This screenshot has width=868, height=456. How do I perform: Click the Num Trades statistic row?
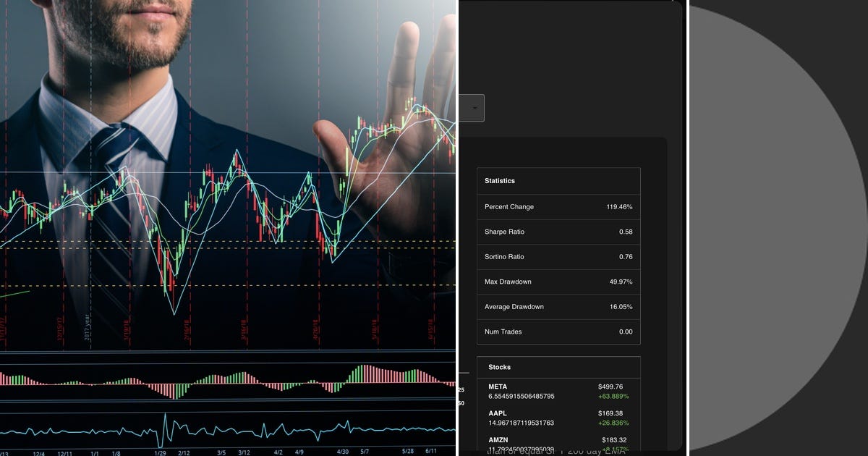coord(558,332)
